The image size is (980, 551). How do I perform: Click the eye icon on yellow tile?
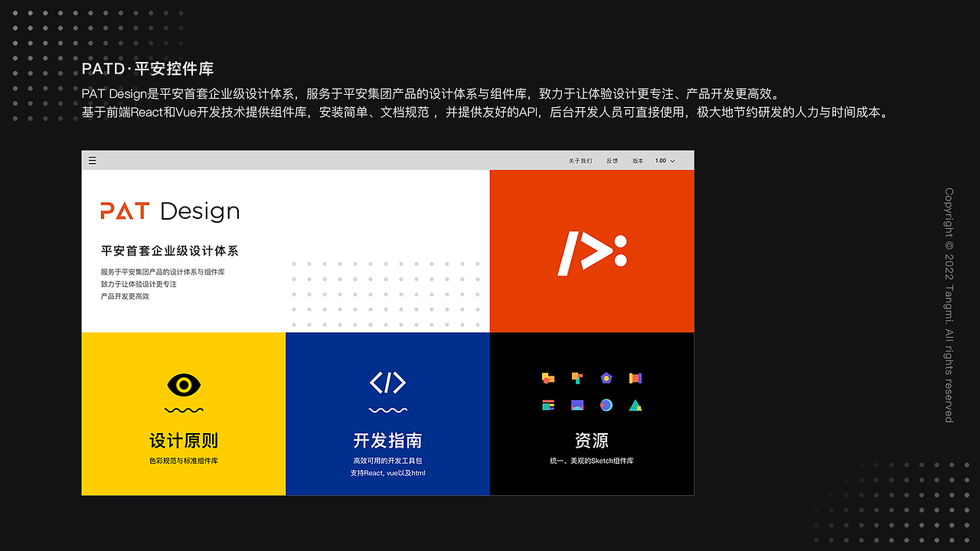[184, 384]
